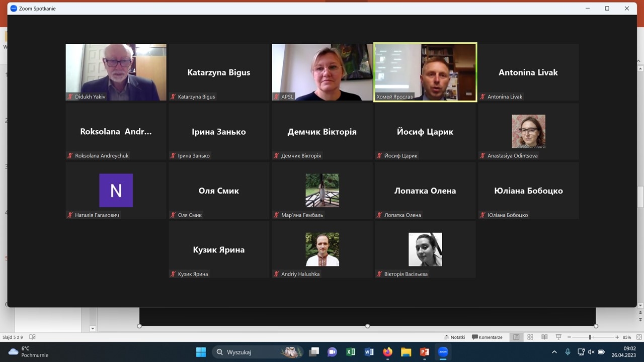Open Excel from the taskbar

tap(351, 352)
